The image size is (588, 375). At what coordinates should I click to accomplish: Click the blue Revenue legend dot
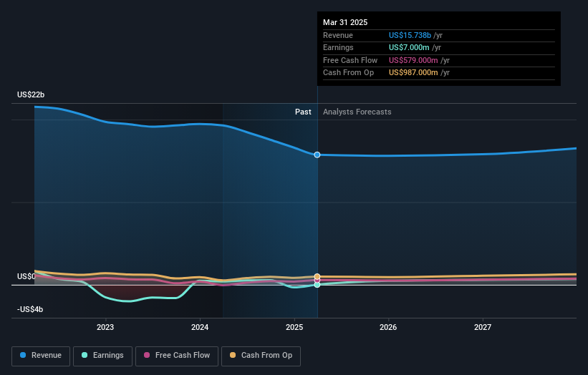23,355
